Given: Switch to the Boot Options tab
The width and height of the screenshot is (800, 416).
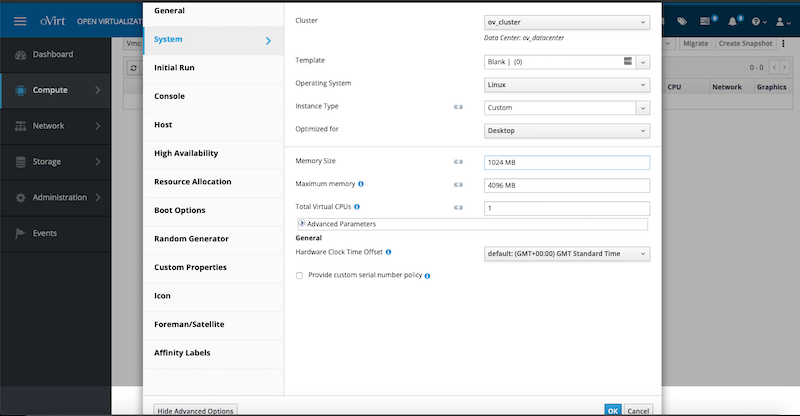Looking at the screenshot, I should click(x=180, y=210).
